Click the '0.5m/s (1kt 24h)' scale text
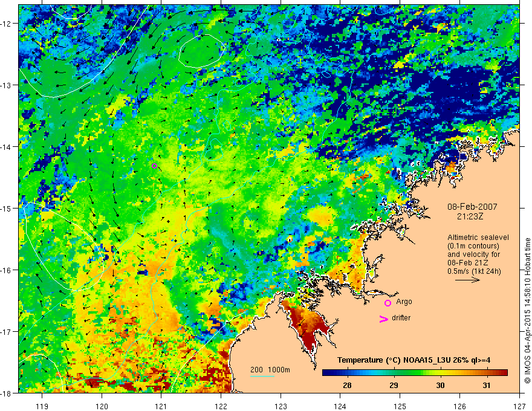 (474, 271)
